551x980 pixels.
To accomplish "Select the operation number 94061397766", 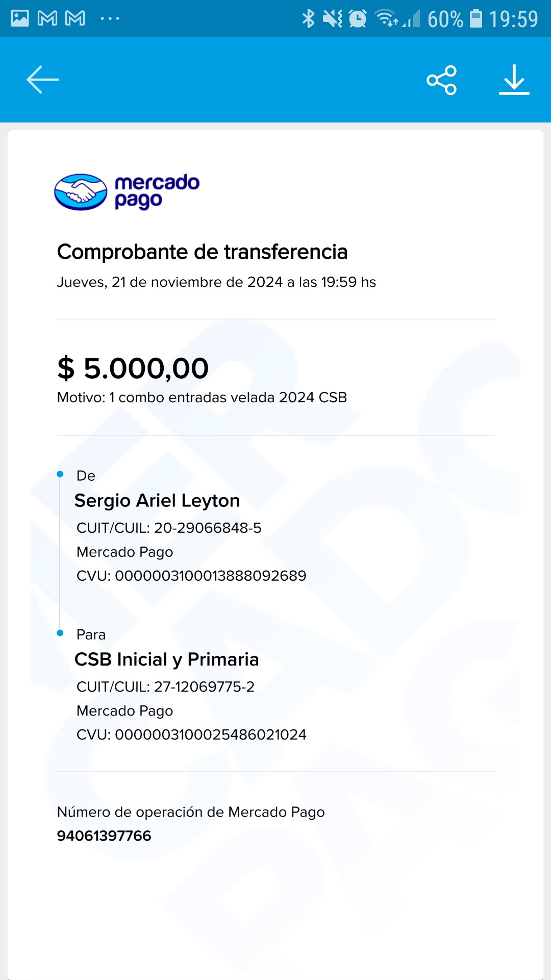I will (104, 836).
